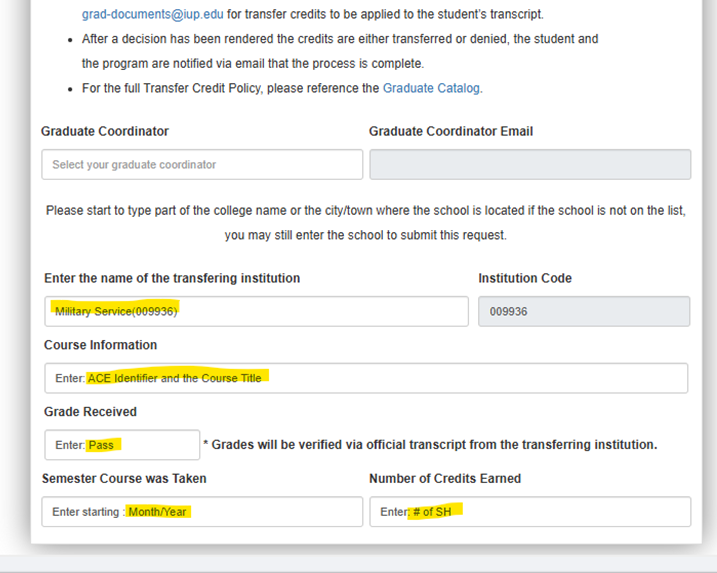This screenshot has width=717, height=573.
Task: Click the Semester Course was Taken field
Action: [x=202, y=512]
